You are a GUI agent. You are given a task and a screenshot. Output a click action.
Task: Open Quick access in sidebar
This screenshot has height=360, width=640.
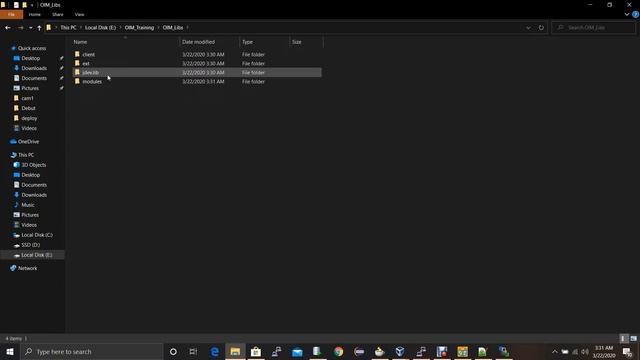point(32,48)
